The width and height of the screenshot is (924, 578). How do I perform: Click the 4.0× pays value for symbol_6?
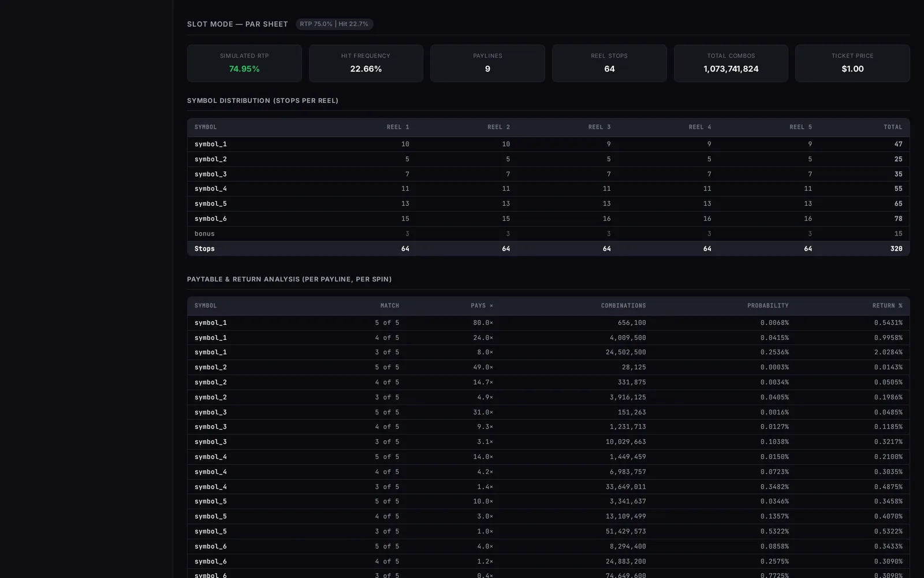[485, 546]
